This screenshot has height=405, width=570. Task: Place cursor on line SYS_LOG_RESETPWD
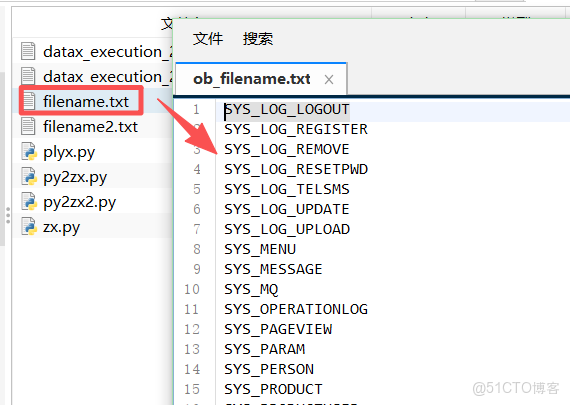tap(296, 169)
